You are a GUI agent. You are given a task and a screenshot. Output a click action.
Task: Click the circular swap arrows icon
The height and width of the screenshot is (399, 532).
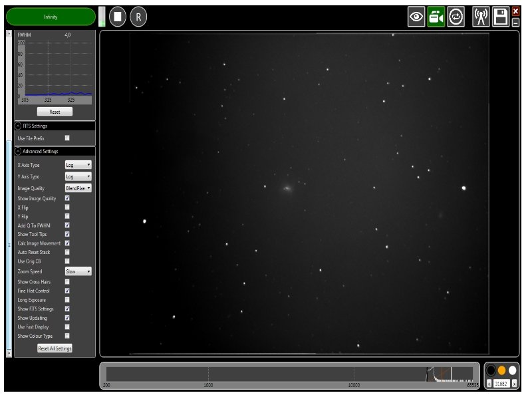(x=456, y=17)
